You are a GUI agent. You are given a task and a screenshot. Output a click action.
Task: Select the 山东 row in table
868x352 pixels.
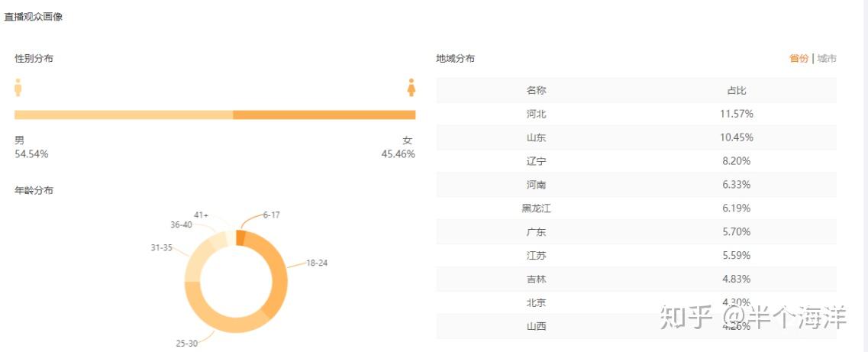(636, 137)
